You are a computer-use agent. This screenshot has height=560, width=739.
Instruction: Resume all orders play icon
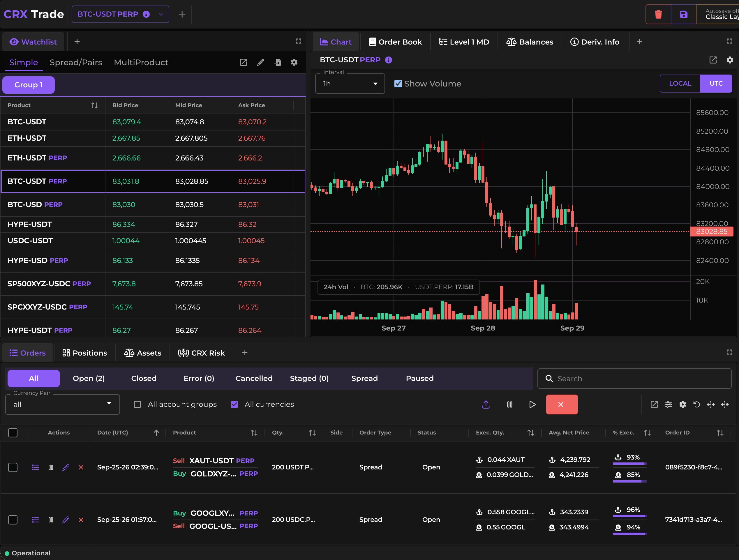532,404
